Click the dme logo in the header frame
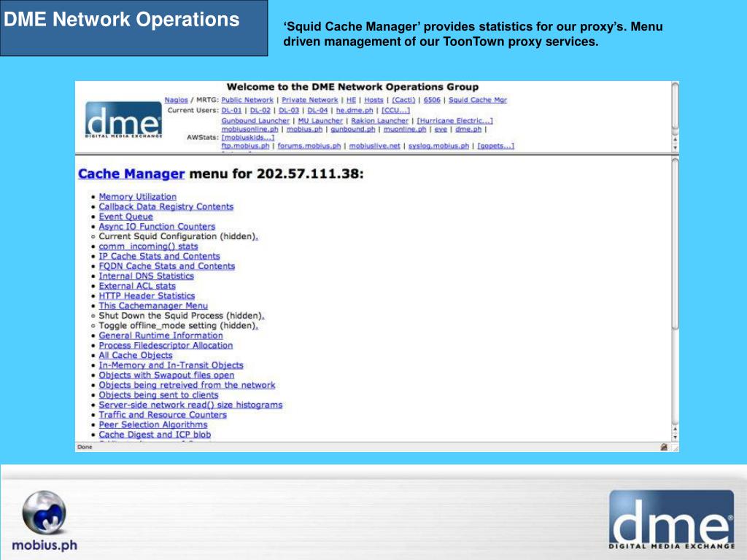 123,120
